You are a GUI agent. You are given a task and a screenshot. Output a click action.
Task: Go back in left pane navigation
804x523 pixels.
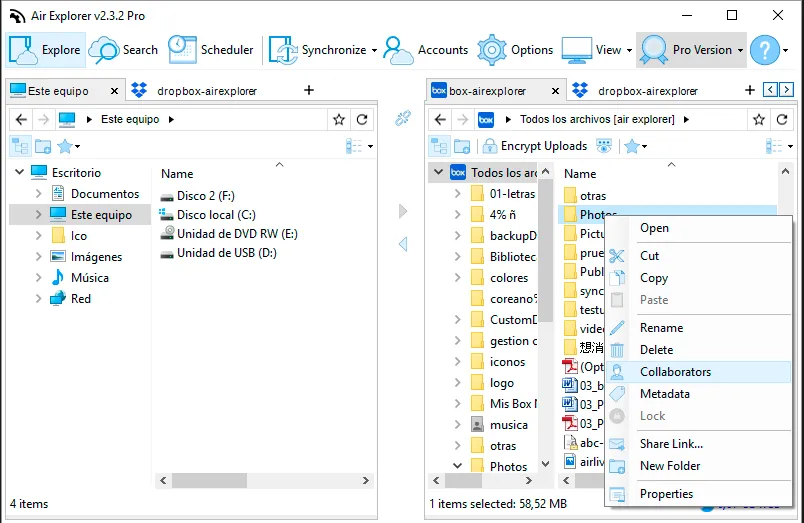click(x=21, y=119)
